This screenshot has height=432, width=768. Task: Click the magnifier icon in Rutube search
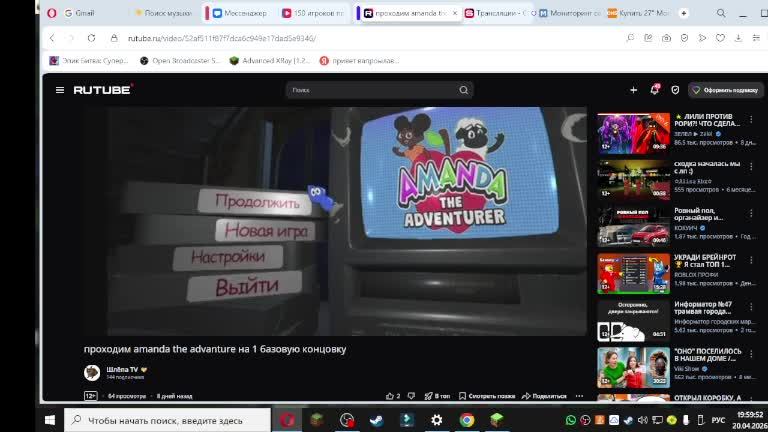(463, 90)
